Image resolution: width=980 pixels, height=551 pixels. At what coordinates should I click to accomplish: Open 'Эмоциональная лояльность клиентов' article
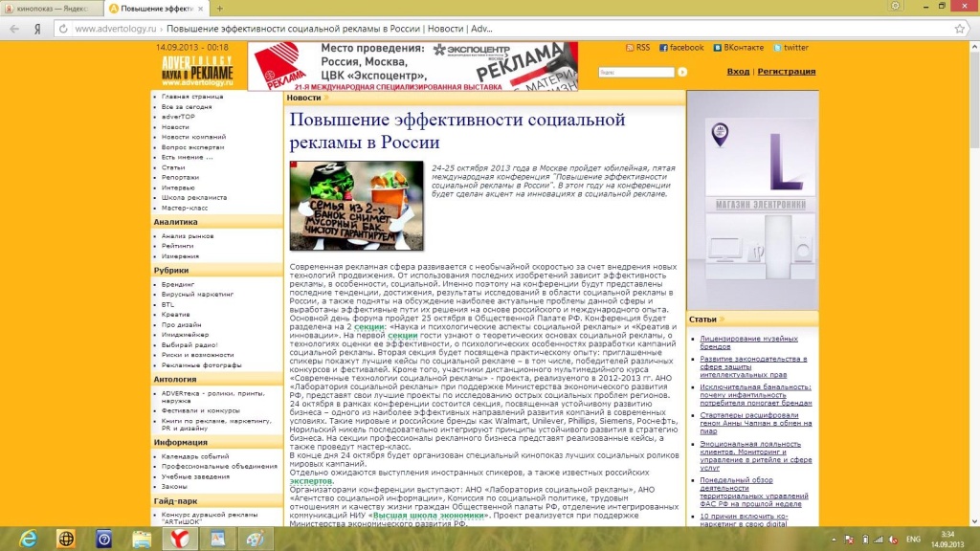click(x=756, y=455)
